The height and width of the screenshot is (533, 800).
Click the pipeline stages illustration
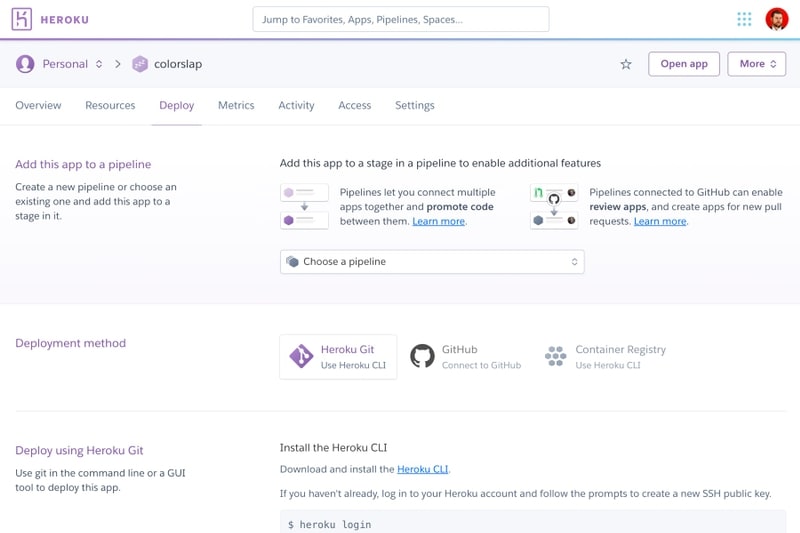point(304,207)
